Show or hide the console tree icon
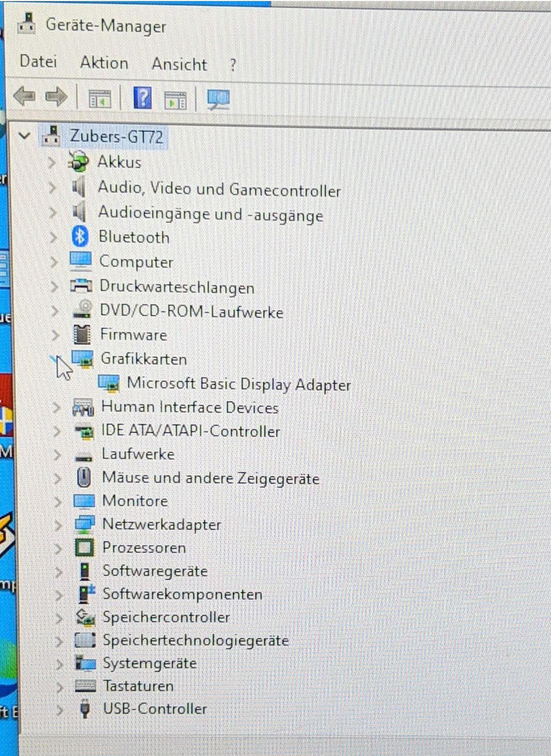The width and height of the screenshot is (551, 756). tap(100, 99)
